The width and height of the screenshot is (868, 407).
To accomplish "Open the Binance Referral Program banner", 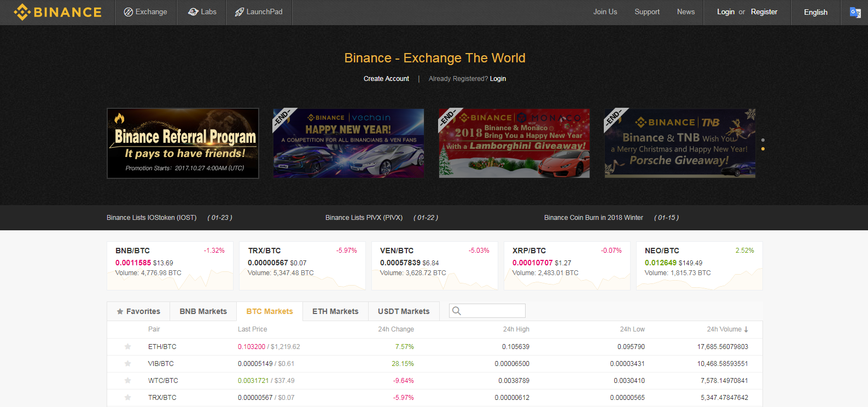I will pos(183,143).
